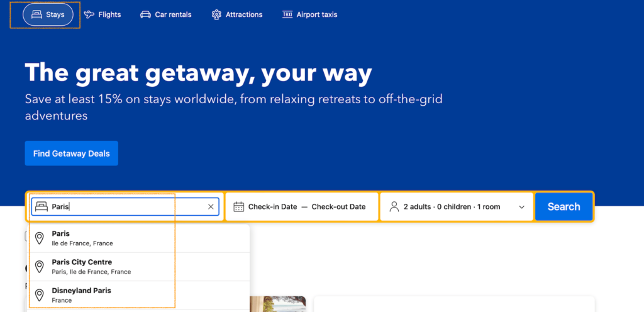Click location pin beside Disneyland Paris
This screenshot has width=644, height=312.
[x=40, y=295]
